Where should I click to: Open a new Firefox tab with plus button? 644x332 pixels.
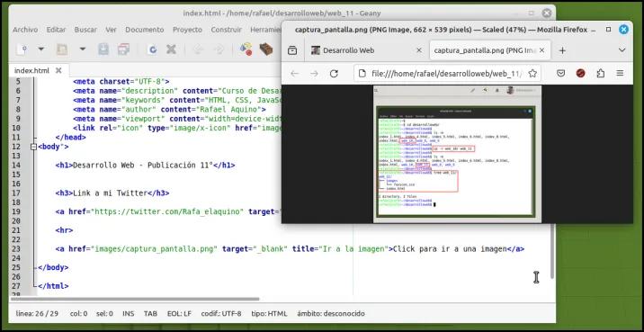[562, 50]
